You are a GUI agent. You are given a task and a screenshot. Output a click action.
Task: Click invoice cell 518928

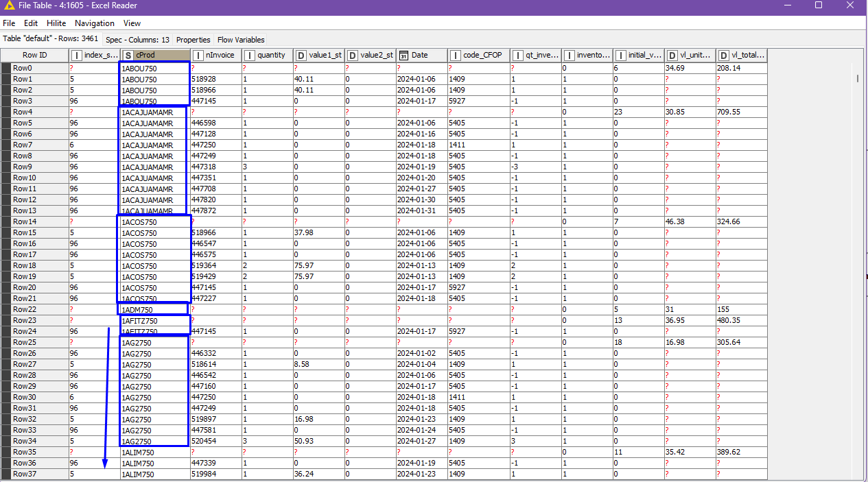[x=215, y=79]
